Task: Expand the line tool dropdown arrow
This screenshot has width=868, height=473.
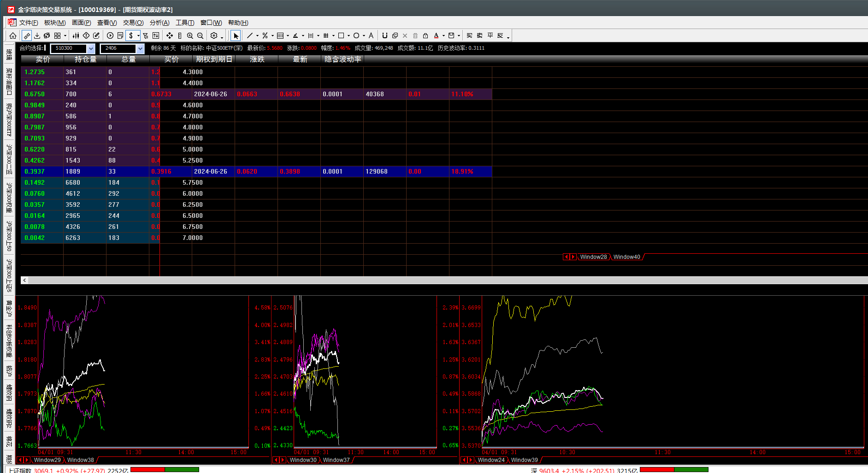Action: tap(257, 35)
